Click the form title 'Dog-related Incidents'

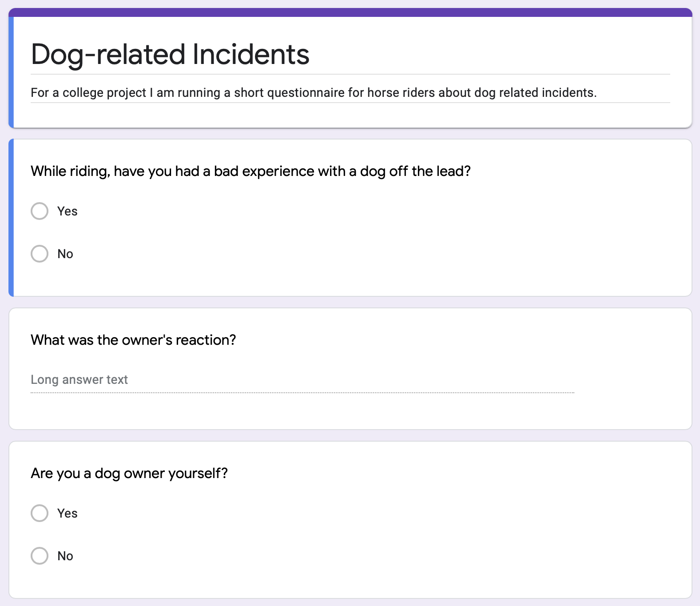(x=170, y=55)
